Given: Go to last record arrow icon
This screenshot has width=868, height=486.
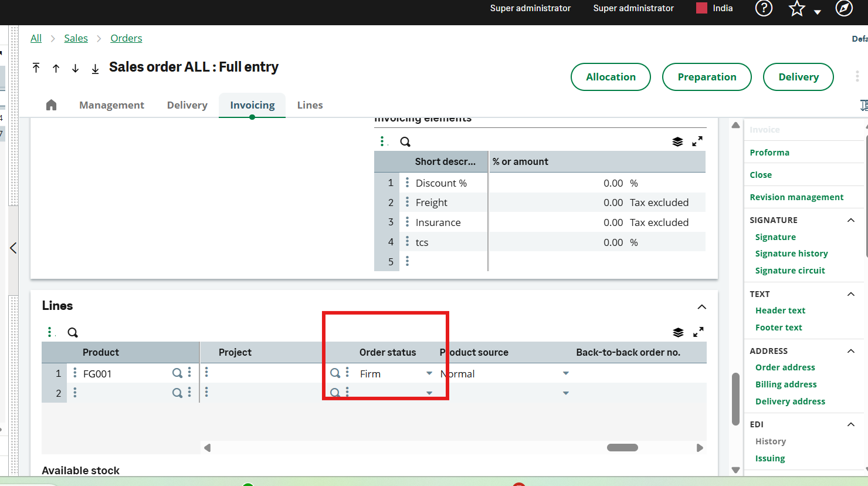Looking at the screenshot, I should tap(95, 69).
